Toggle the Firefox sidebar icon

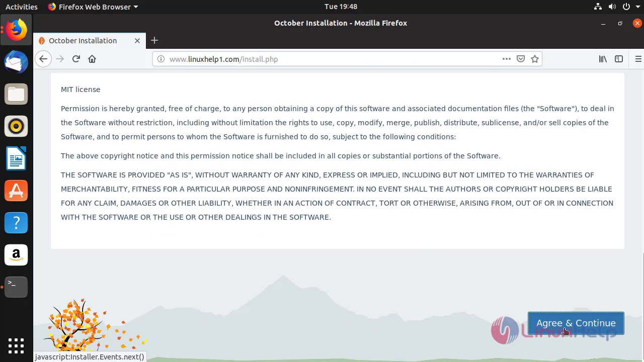619,59
